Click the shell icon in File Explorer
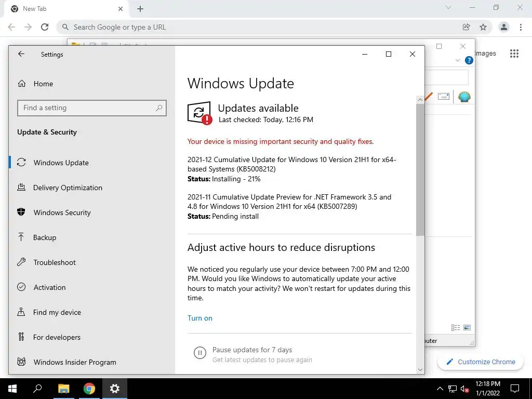Image resolution: width=532 pixels, height=399 pixels. [464, 97]
